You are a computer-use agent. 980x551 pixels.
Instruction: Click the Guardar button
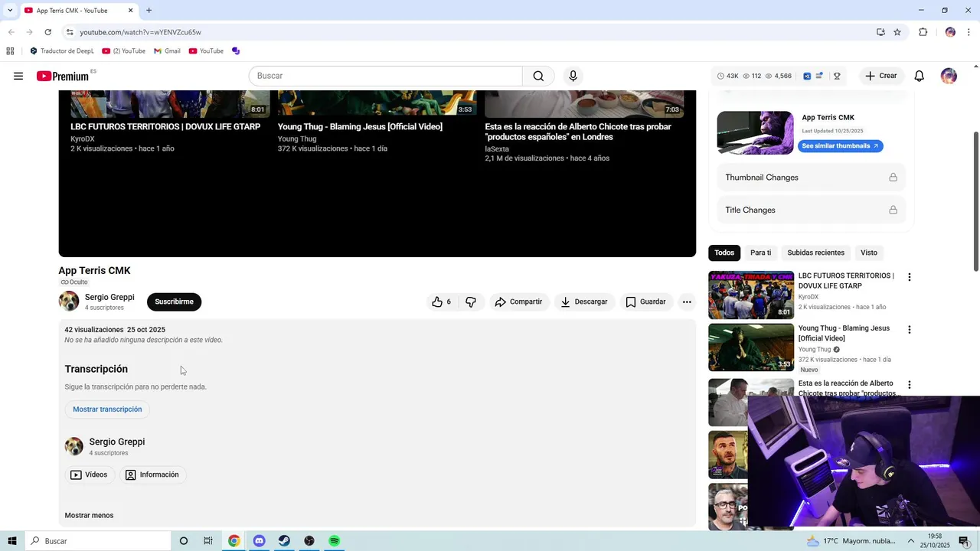[645, 302]
